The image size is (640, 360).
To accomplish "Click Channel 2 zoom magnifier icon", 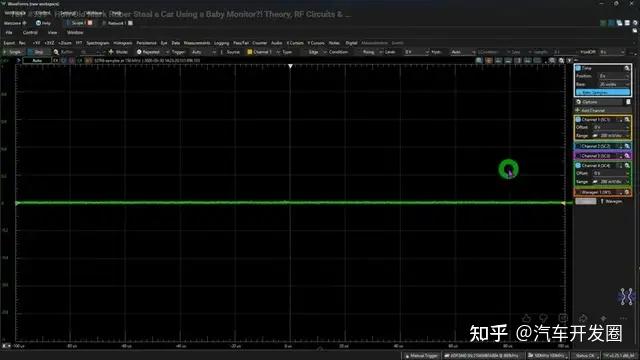I will (627, 146).
